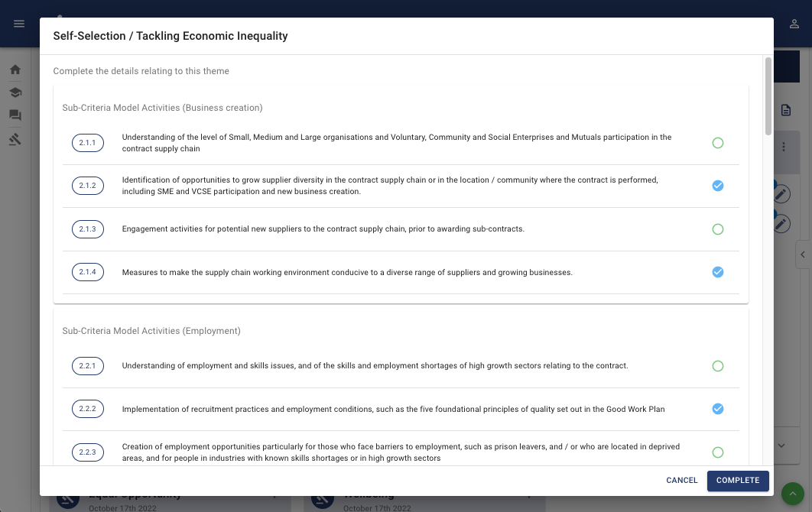Uncheck the 2.1.2 supplier diversity item

(718, 186)
